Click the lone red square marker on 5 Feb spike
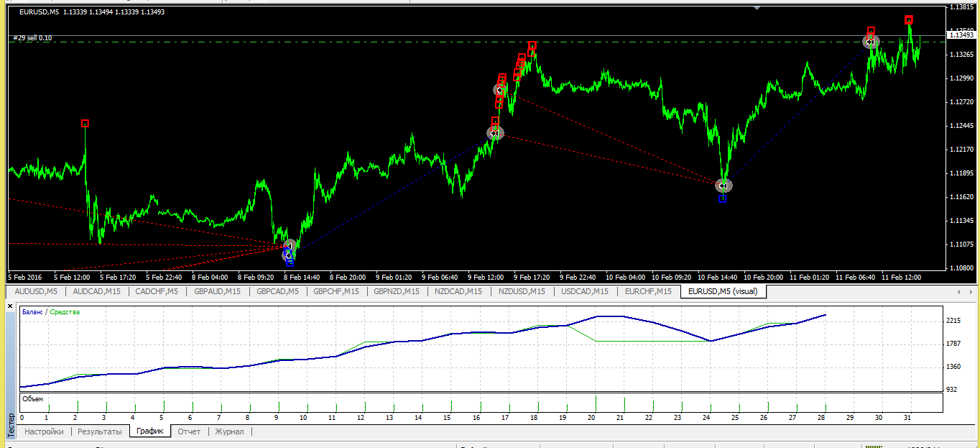The image size is (980, 448). 85,124
